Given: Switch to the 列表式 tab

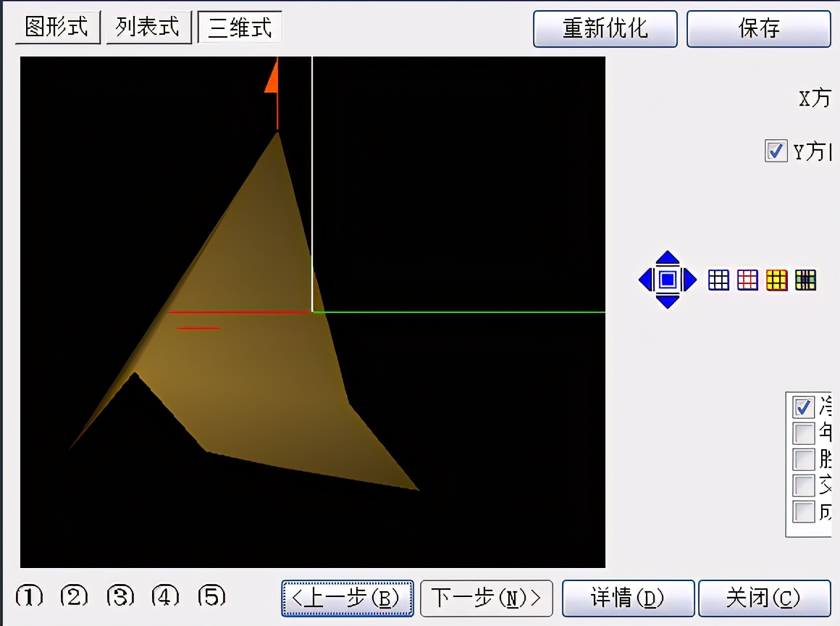Looking at the screenshot, I should pyautogui.click(x=148, y=28).
